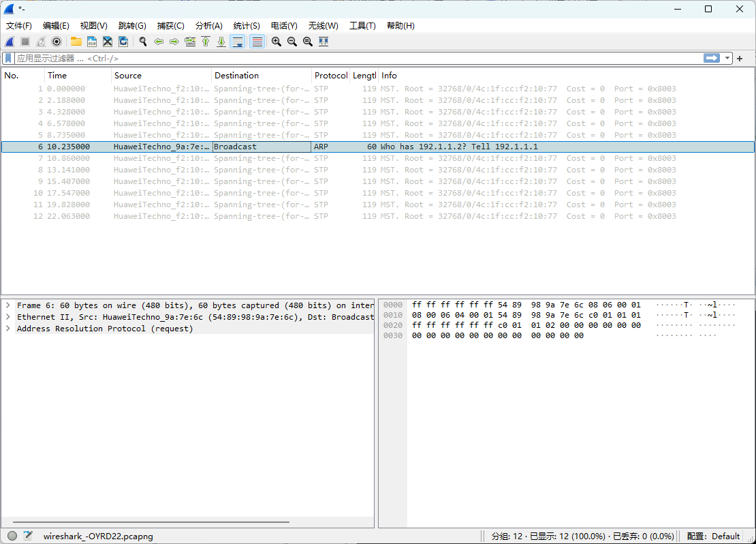Reload the capture file icon
The width and height of the screenshot is (756, 544).
[x=123, y=42]
